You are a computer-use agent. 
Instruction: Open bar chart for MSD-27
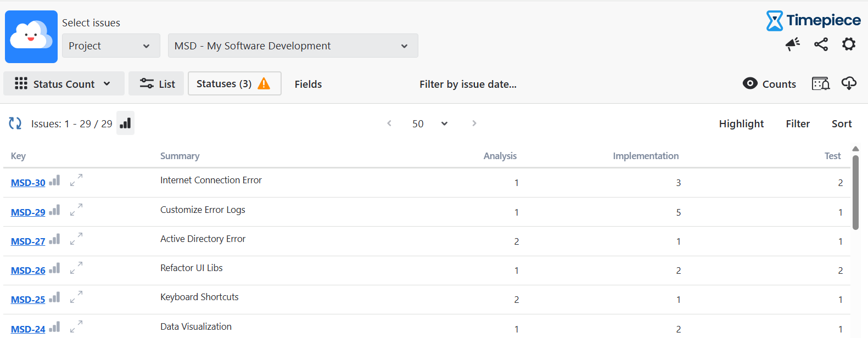tap(54, 239)
